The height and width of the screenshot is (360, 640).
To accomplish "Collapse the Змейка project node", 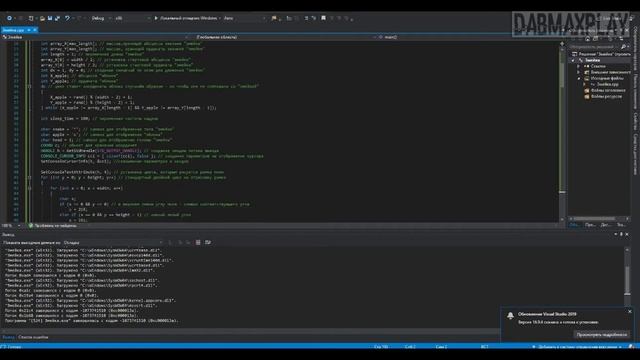I will [x=573, y=60].
